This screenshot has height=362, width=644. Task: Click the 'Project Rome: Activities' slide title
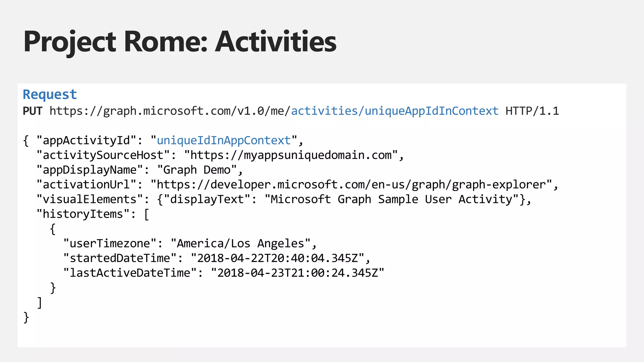tap(180, 42)
